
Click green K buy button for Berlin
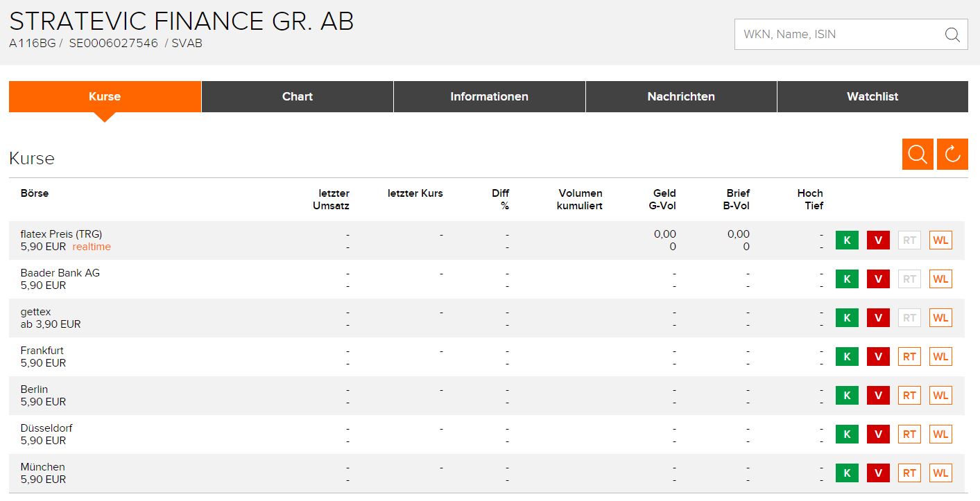pyautogui.click(x=846, y=396)
